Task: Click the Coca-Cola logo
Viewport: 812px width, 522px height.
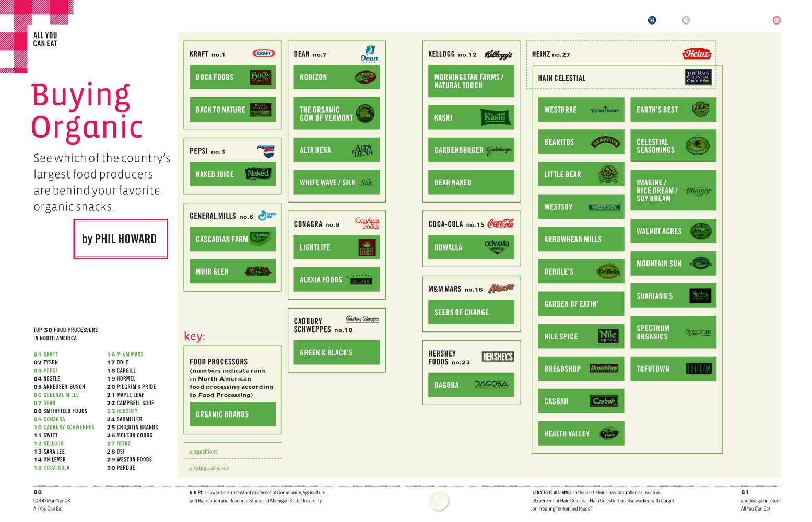Action: click(500, 223)
